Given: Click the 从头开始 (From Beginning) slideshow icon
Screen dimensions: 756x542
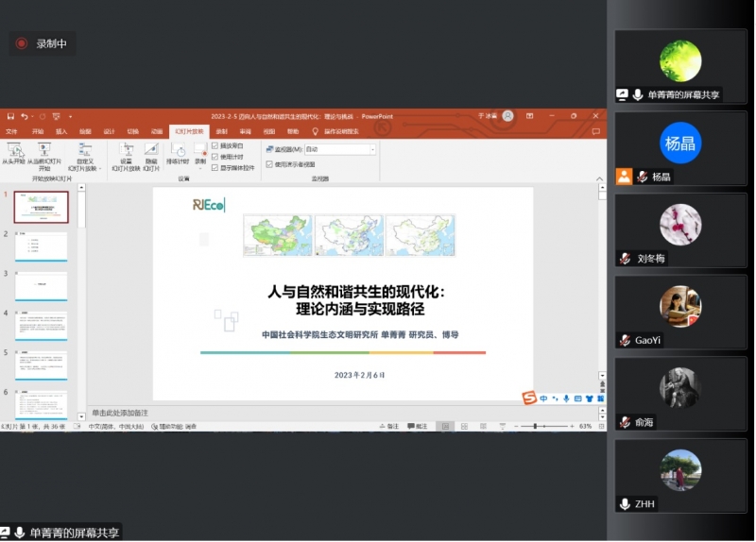Looking at the screenshot, I should pos(14,149).
